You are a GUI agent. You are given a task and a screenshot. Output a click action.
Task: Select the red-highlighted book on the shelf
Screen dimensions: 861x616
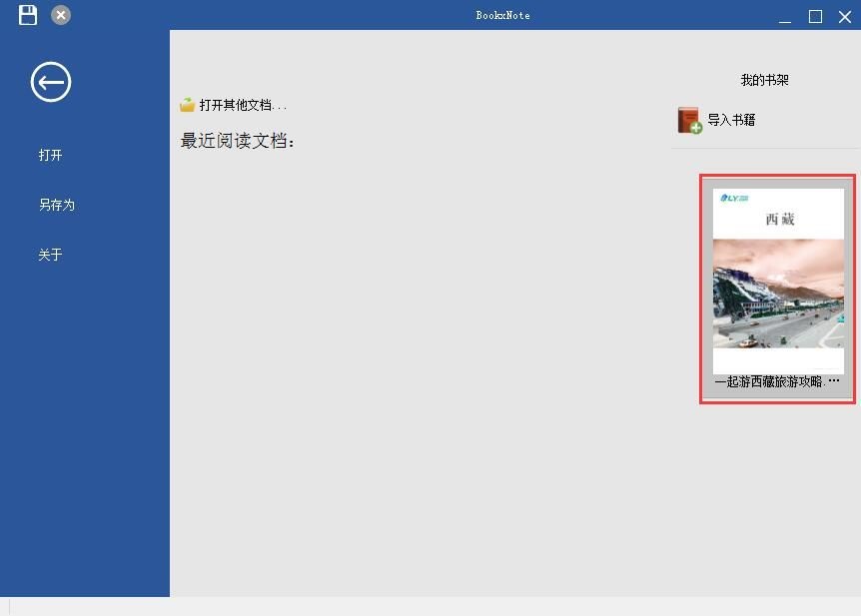(777, 285)
